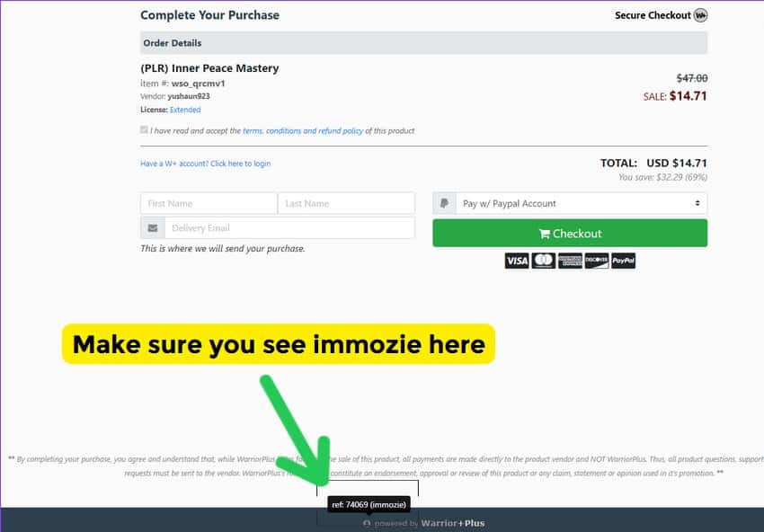
Task: Open the Pay w/ Paypal Account dropdown
Action: pos(582,204)
